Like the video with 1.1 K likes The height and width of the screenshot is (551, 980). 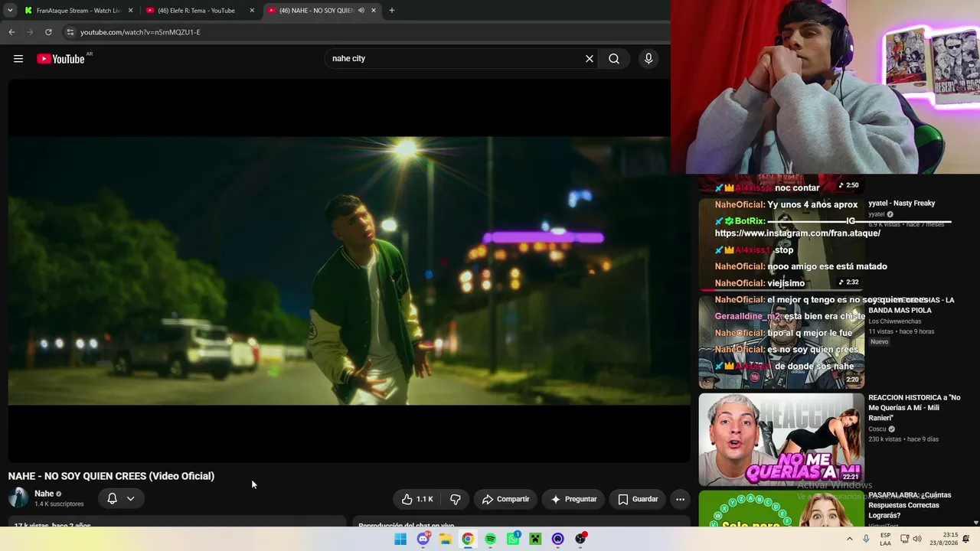[x=417, y=499]
